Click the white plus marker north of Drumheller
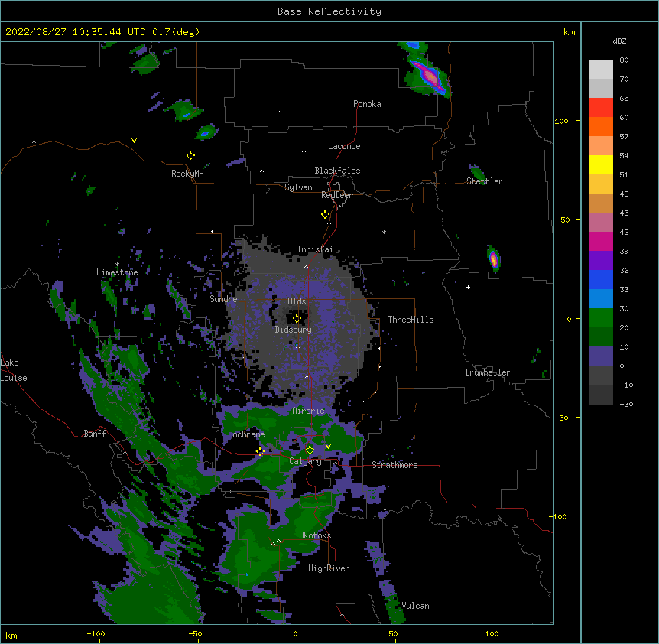 pyautogui.click(x=468, y=287)
